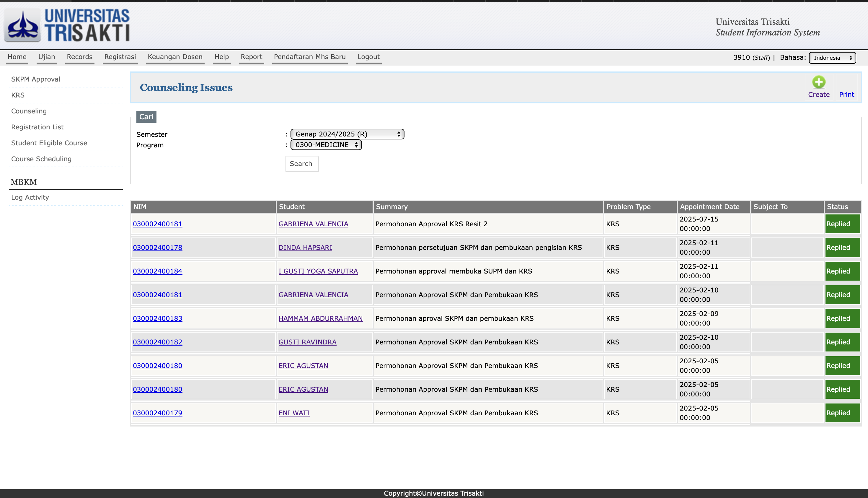The image size is (868, 498).
Task: Open student link I GUSTI YOGA SAPUTRA
Action: tap(318, 271)
